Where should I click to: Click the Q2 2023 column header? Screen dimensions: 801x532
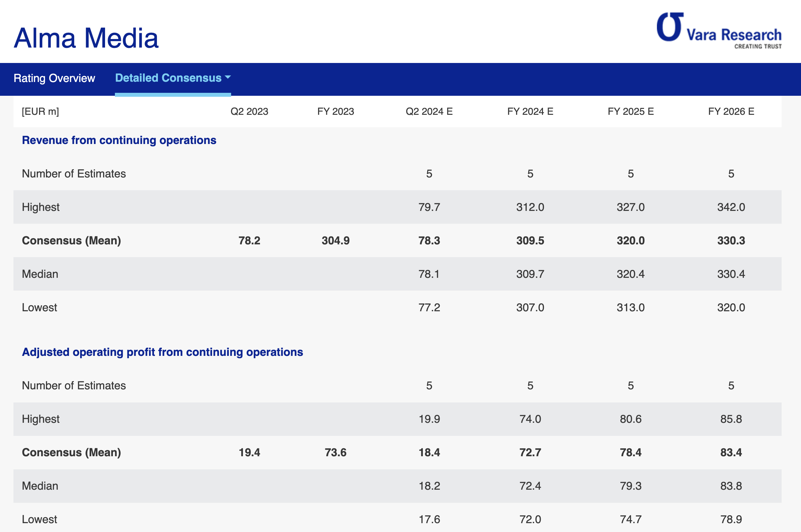tap(249, 112)
